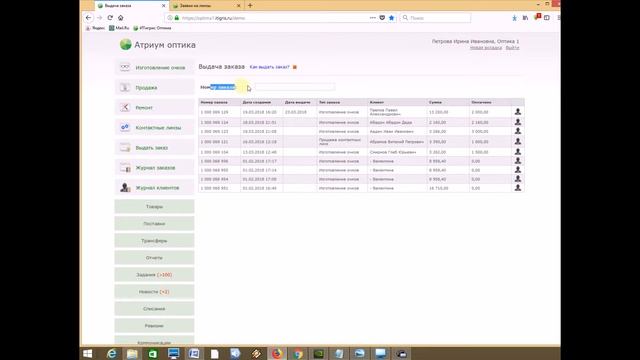Open Новости (+2) button
This screenshot has width=640, height=360.
click(x=154, y=292)
